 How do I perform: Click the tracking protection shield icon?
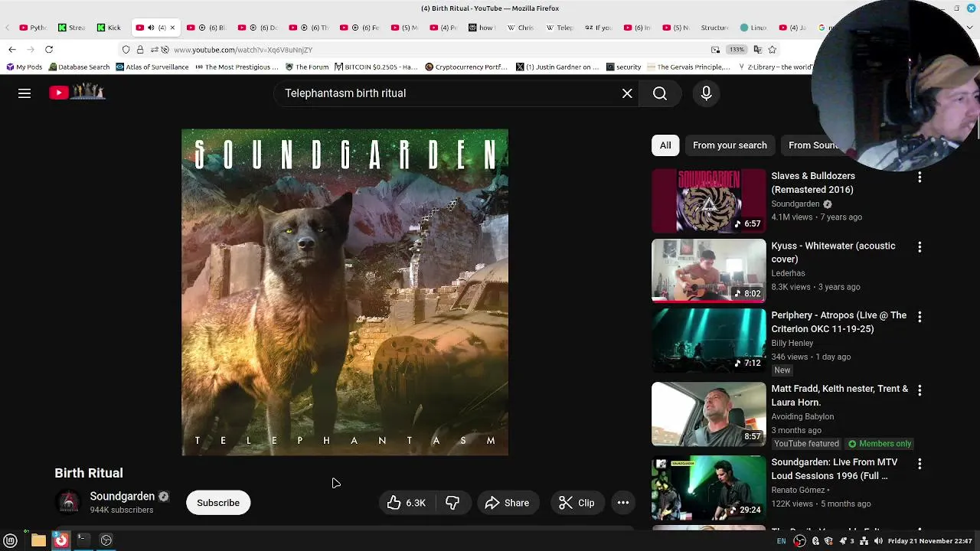[126, 50]
